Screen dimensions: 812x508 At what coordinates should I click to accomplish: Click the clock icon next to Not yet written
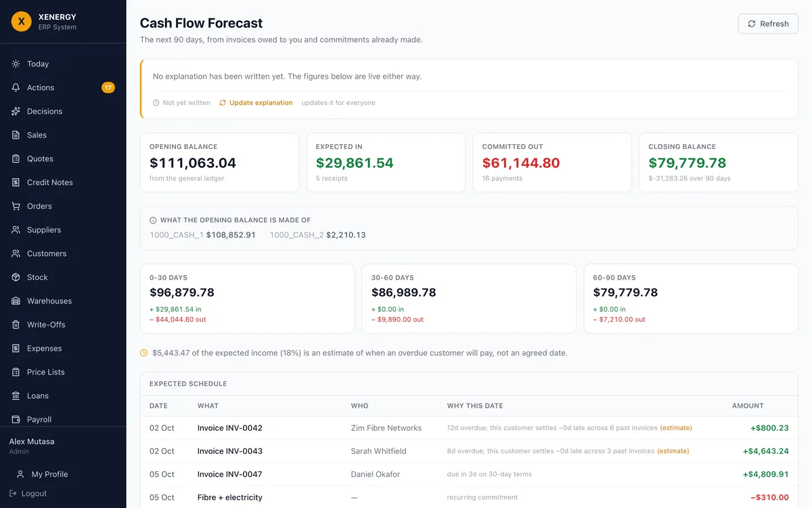pyautogui.click(x=156, y=103)
